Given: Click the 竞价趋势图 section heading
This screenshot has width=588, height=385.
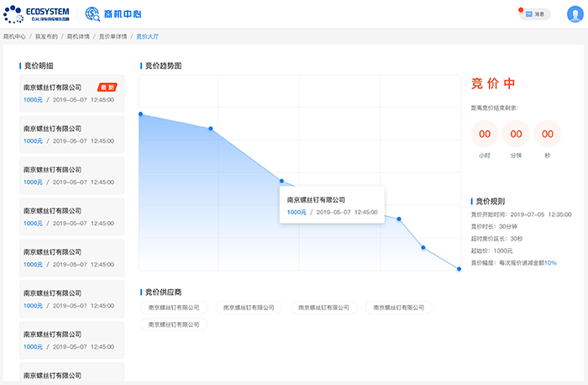Looking at the screenshot, I should 164,66.
